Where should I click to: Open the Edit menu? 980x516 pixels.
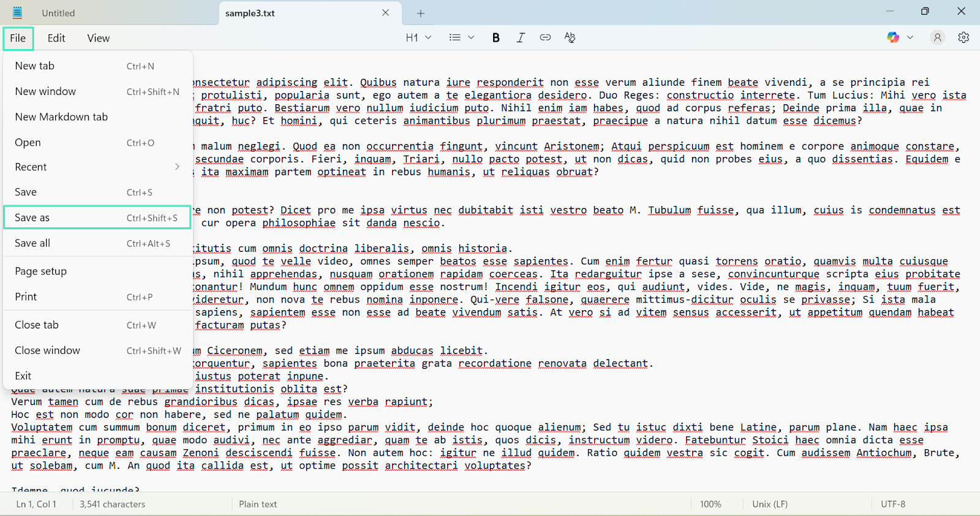pos(56,38)
